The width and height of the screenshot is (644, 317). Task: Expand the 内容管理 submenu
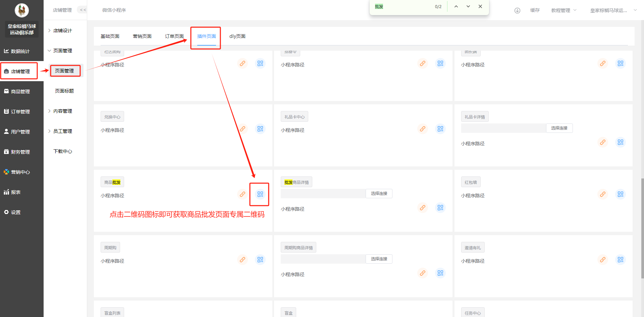click(63, 111)
